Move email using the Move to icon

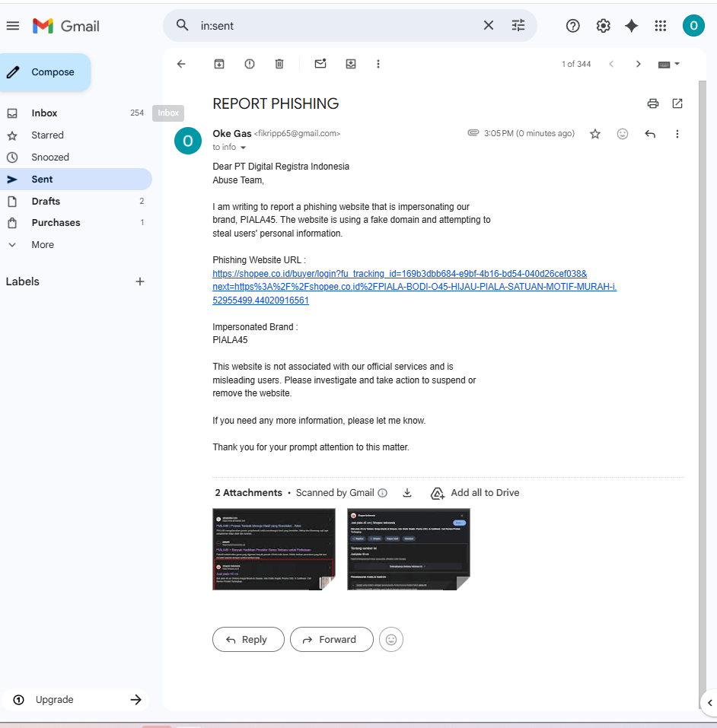coord(351,64)
